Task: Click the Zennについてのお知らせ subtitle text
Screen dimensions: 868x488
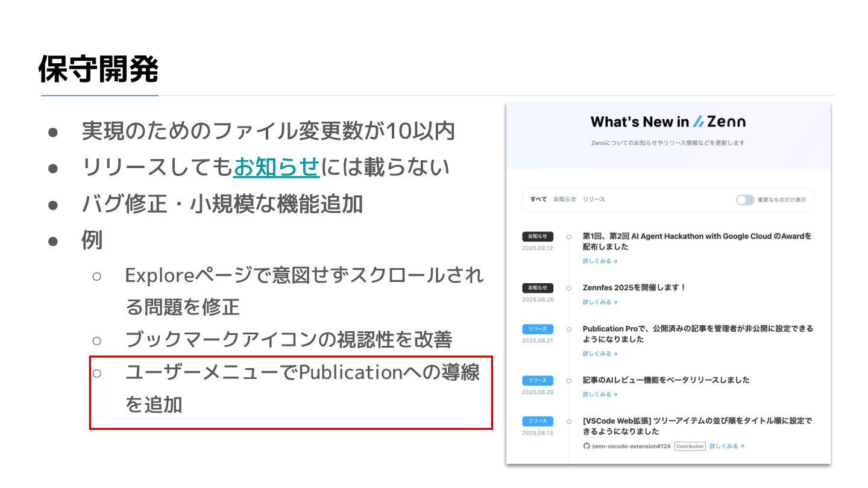Action: [x=668, y=143]
